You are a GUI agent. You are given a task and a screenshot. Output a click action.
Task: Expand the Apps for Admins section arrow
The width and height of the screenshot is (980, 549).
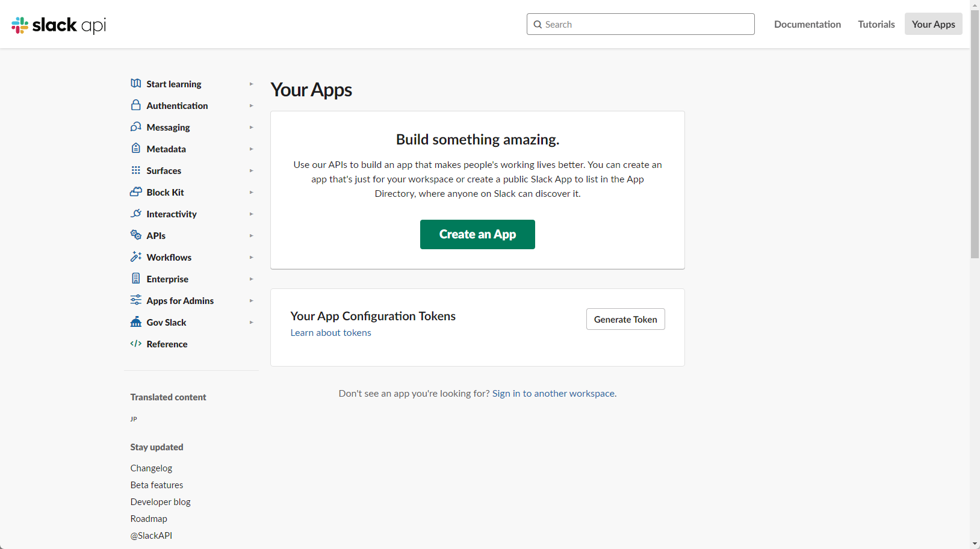[x=251, y=300]
